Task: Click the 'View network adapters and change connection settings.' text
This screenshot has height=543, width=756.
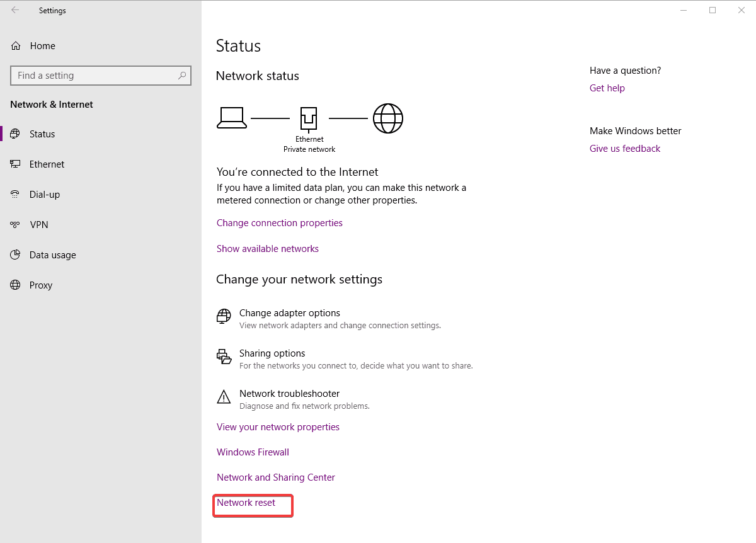Action: 340,326
